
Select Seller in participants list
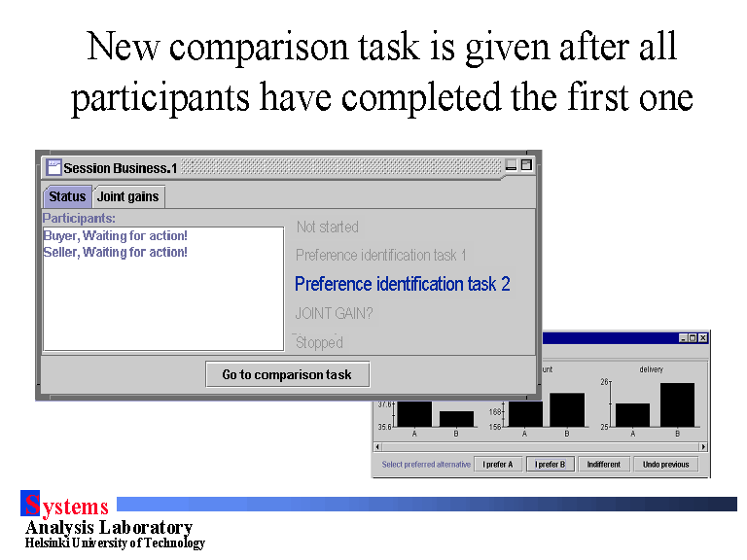115,252
